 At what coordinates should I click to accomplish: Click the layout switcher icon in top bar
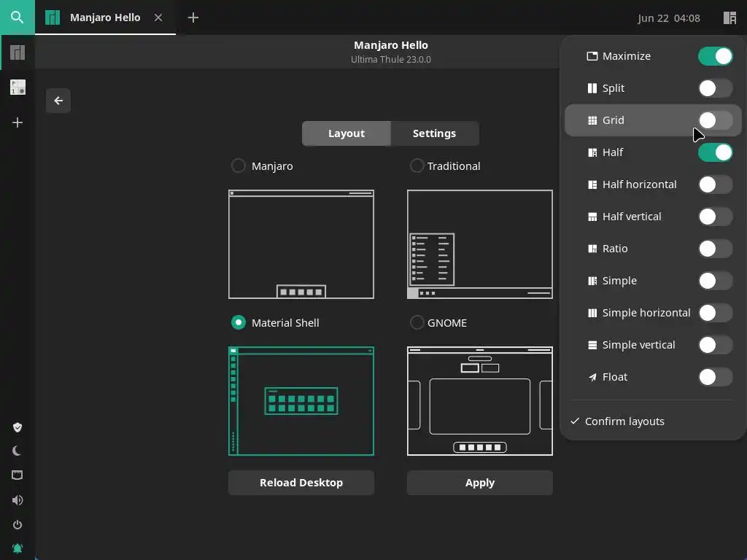click(x=729, y=17)
